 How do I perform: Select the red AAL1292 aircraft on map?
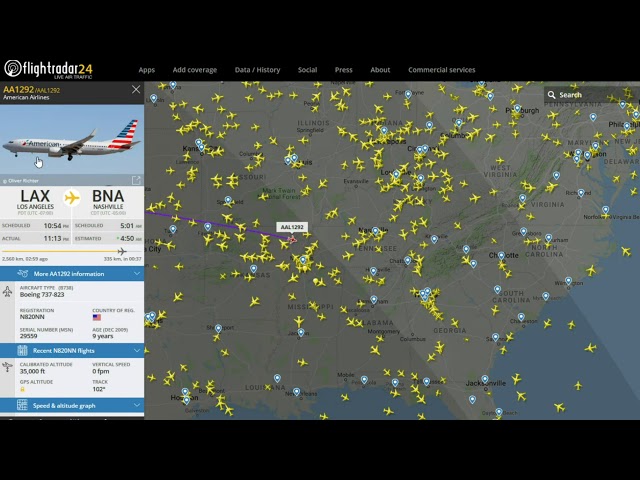click(292, 239)
